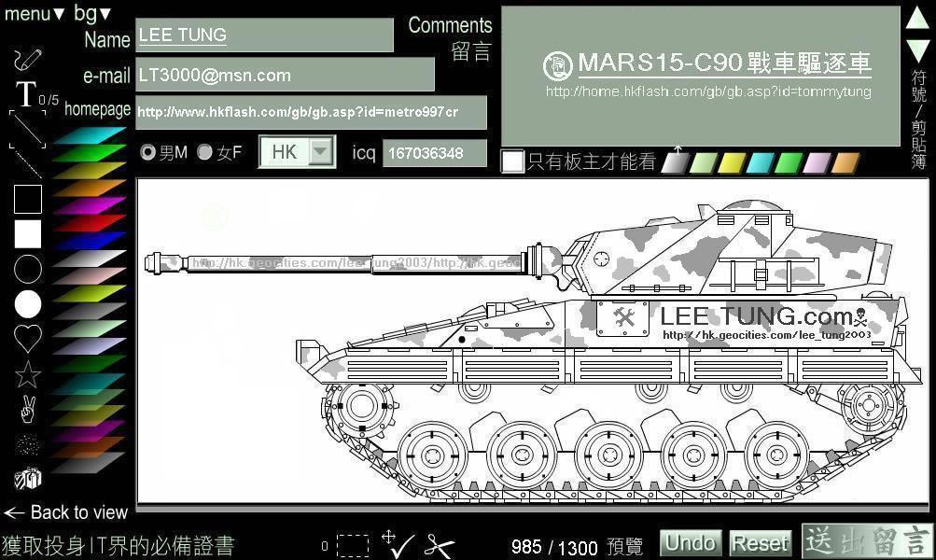Select the spray dots tool
This screenshot has width=936, height=560.
27,444
